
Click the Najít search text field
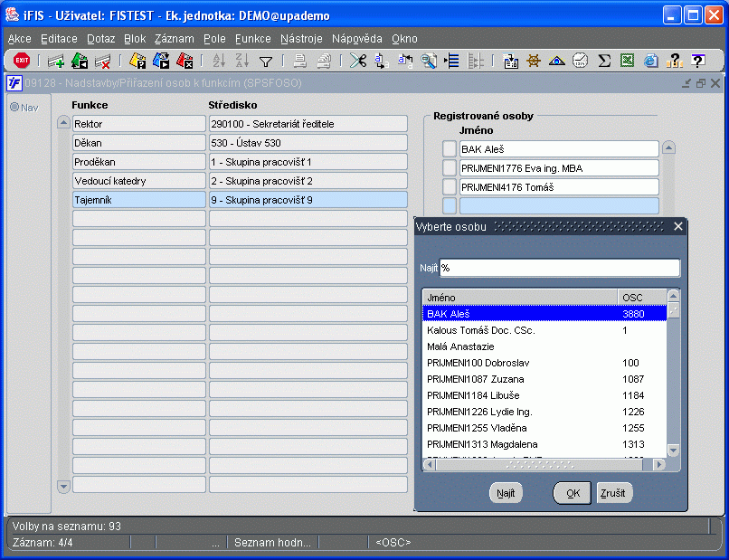click(x=560, y=268)
